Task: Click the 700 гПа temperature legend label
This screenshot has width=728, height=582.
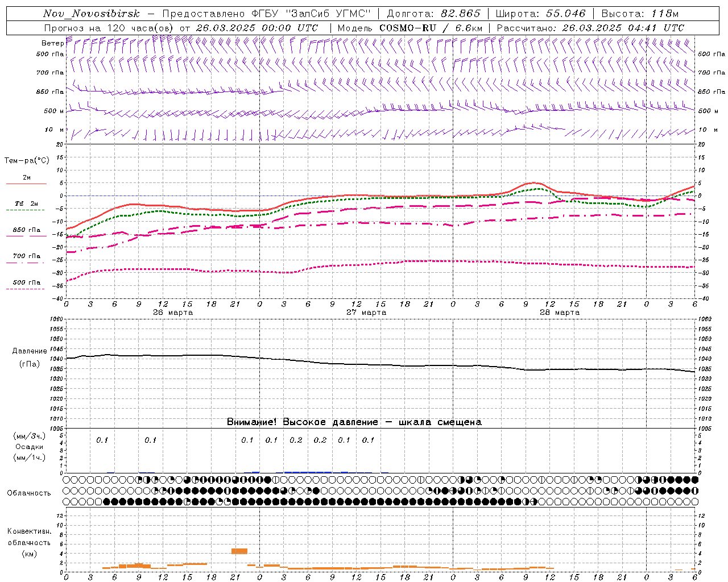Action: pyautogui.click(x=27, y=256)
